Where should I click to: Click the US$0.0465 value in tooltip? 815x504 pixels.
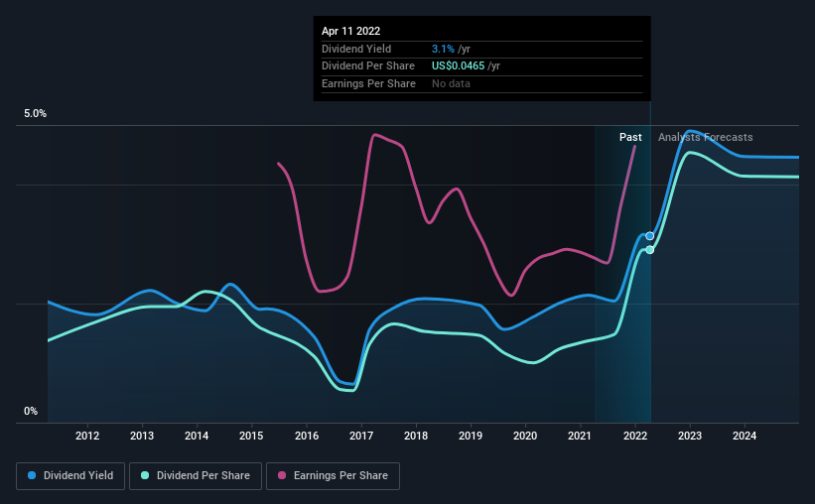[458, 66]
